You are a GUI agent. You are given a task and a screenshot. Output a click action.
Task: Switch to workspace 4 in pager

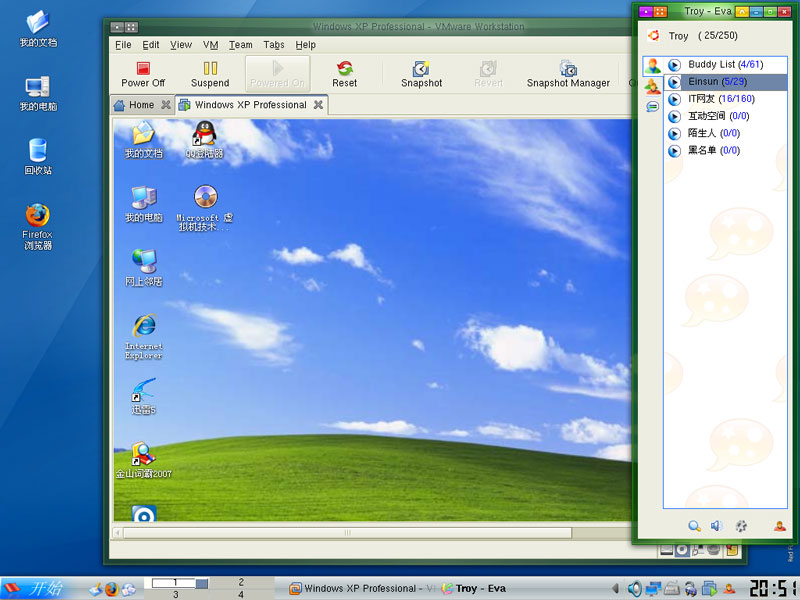(x=241, y=594)
